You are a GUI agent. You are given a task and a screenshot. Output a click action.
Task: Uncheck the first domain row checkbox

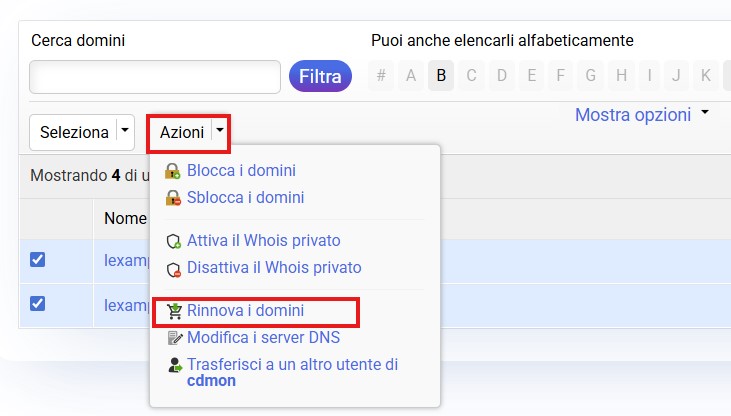coord(38,259)
